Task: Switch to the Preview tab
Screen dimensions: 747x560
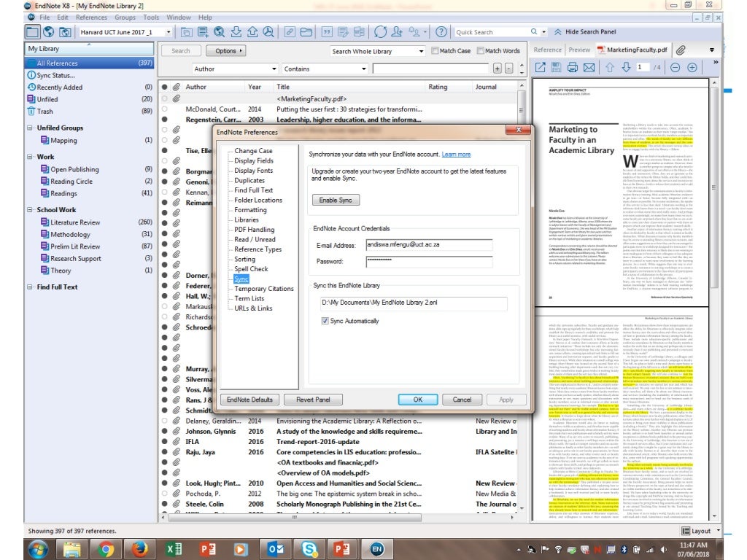Action: click(579, 50)
